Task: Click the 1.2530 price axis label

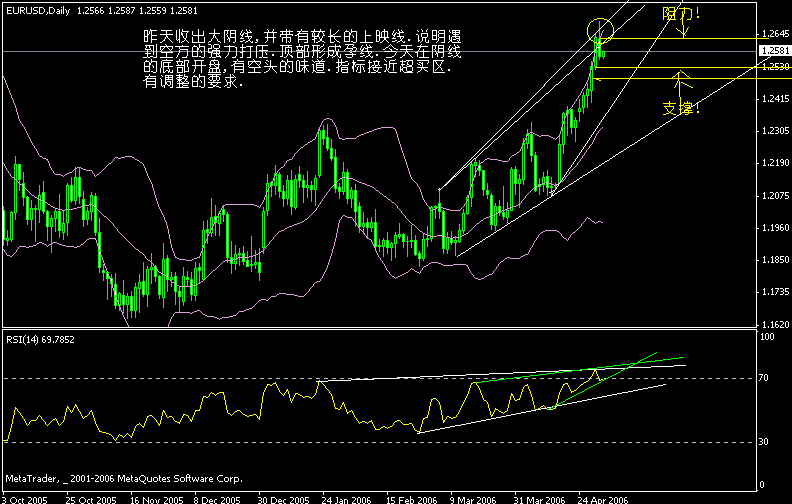Action: click(x=775, y=66)
